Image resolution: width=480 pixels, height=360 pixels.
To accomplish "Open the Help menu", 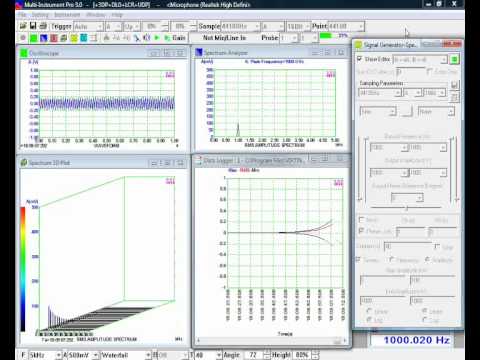I will click(117, 15).
